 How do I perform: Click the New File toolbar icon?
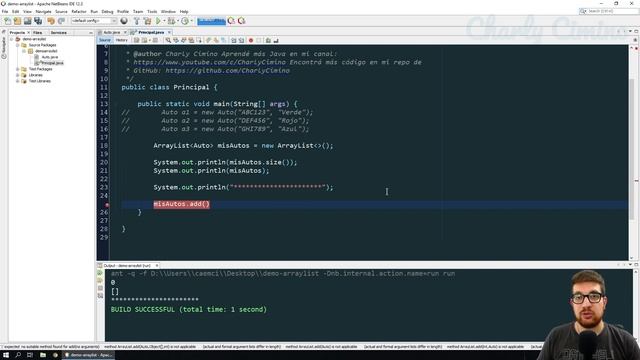click(7, 21)
